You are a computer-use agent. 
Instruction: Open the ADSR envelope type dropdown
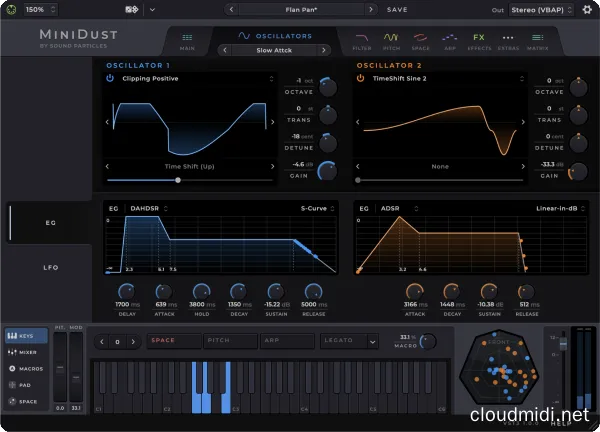tap(399, 209)
